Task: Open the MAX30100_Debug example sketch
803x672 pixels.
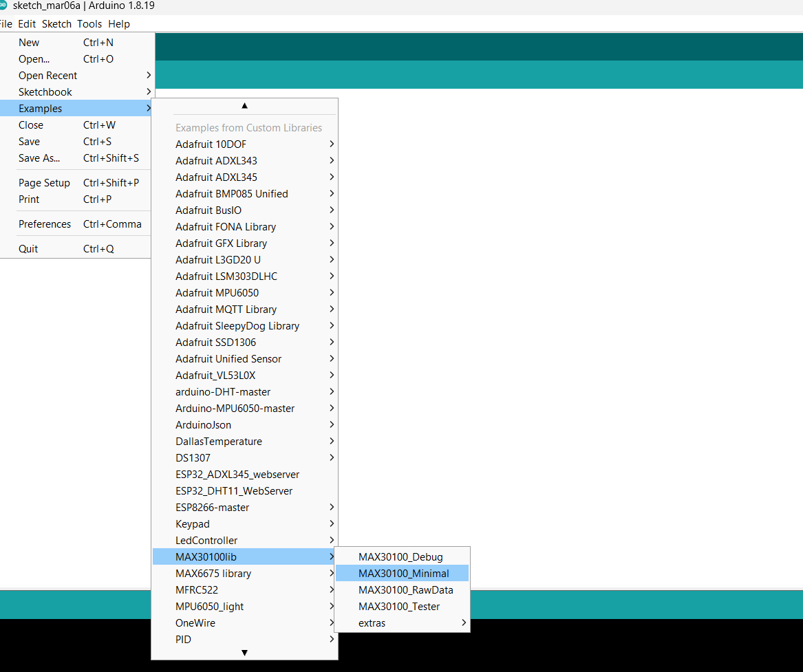Action: [400, 556]
